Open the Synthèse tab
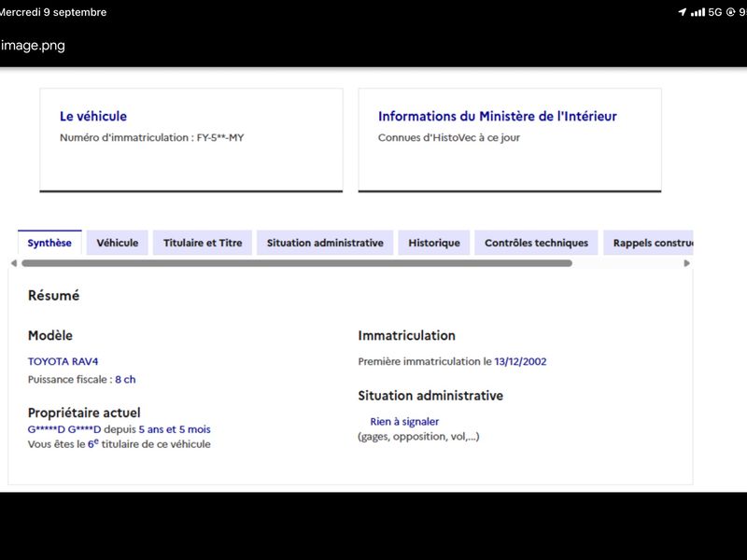Screen dimensions: 747x560 coord(49,243)
